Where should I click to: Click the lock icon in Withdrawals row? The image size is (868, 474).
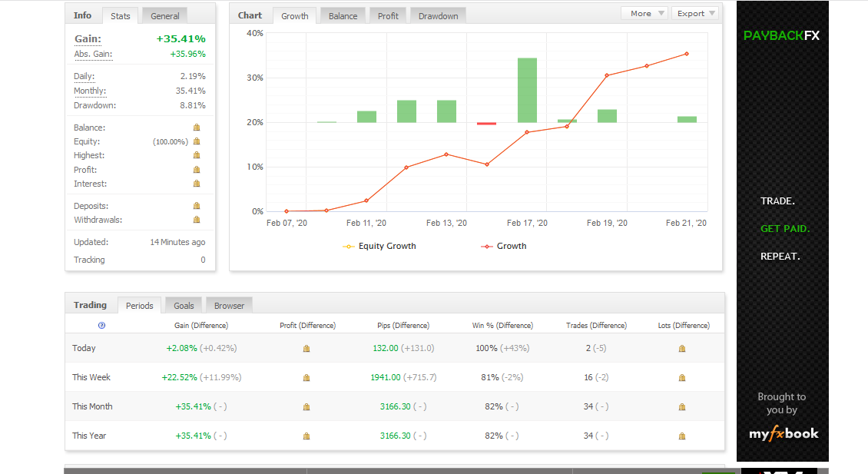[x=197, y=220]
